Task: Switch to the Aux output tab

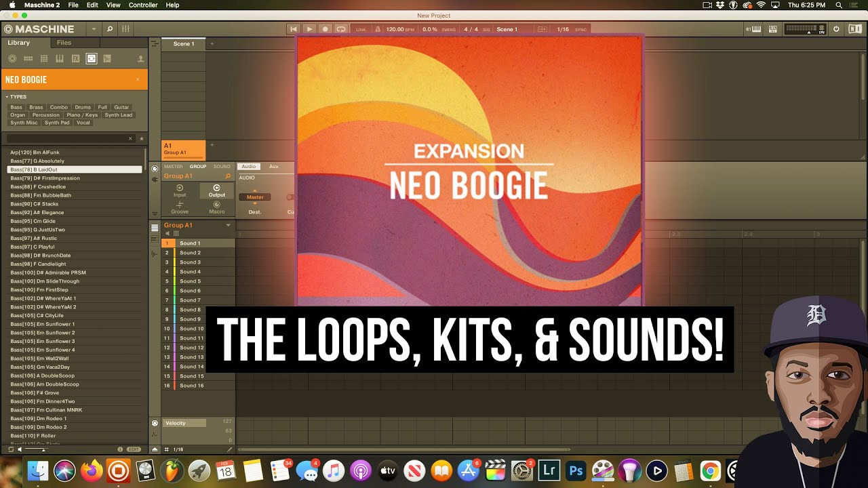Action: 273,166
